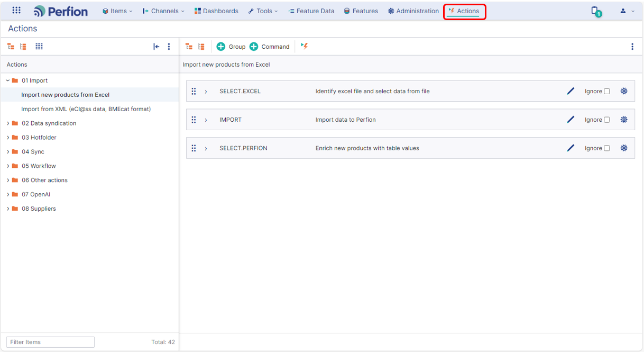
Task: Go to Features
Action: pos(361,11)
